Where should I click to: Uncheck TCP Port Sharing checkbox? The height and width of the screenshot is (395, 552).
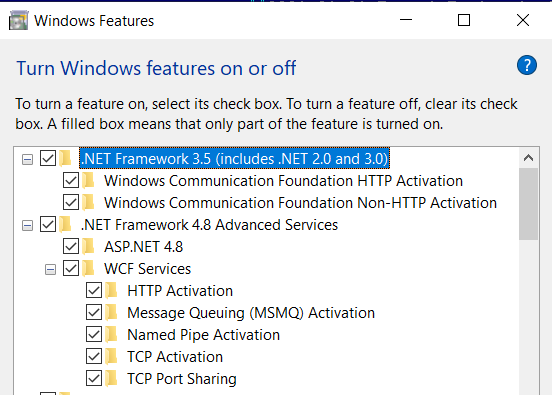tap(94, 378)
